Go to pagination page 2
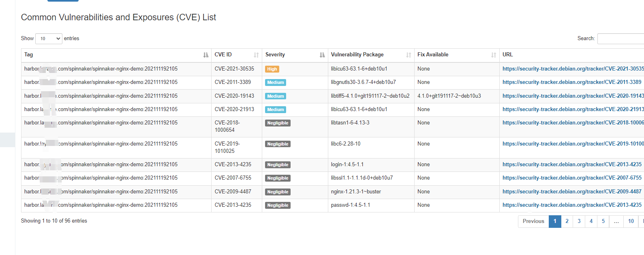The height and width of the screenshot is (255, 644). pos(567,221)
